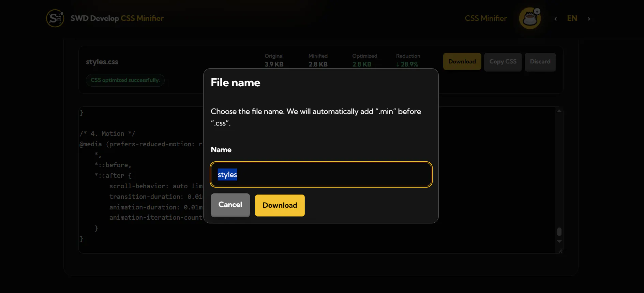This screenshot has height=293, width=644.
Task: Discard the styles.css result
Action: click(540, 62)
